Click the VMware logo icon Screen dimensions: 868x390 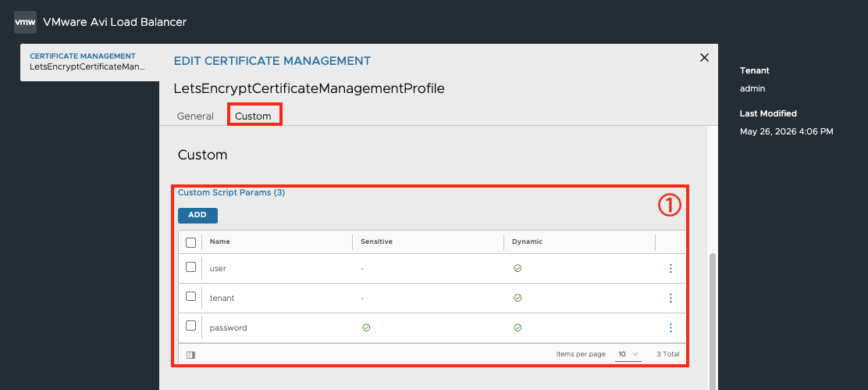(x=26, y=22)
